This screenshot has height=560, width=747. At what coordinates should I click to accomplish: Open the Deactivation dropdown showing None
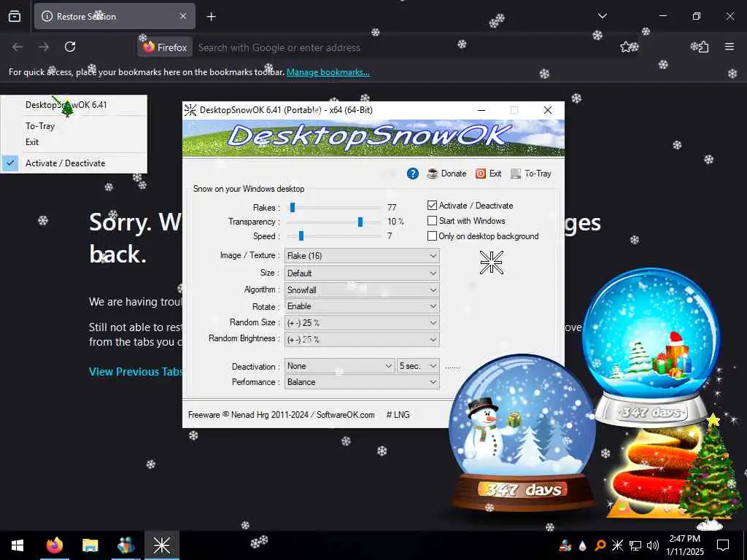(340, 366)
